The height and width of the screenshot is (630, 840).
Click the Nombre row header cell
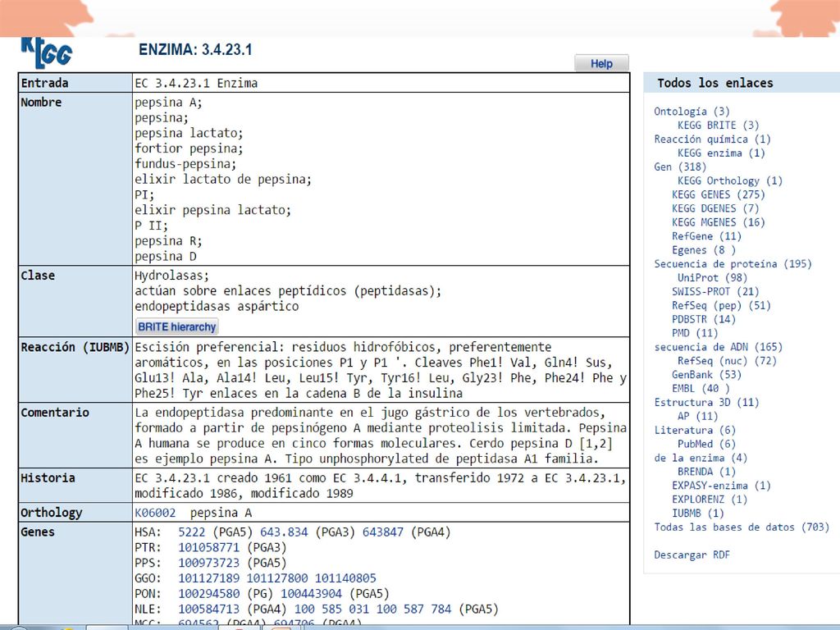point(75,179)
